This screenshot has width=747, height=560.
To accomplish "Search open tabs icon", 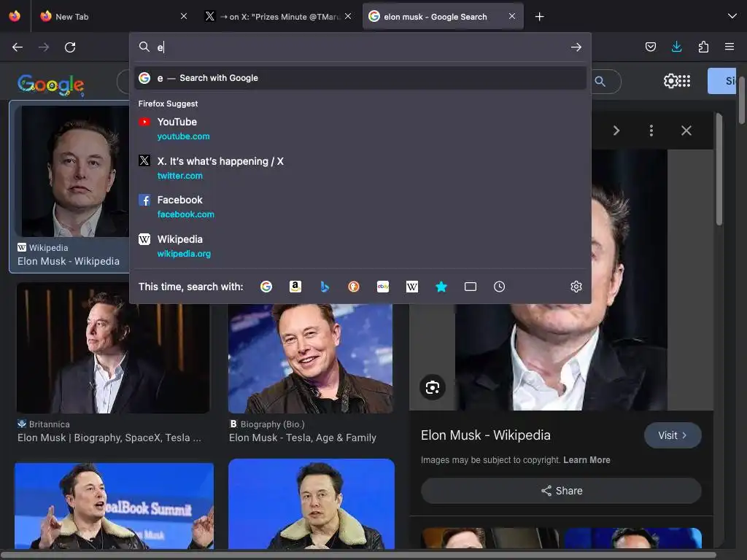I will coord(471,287).
